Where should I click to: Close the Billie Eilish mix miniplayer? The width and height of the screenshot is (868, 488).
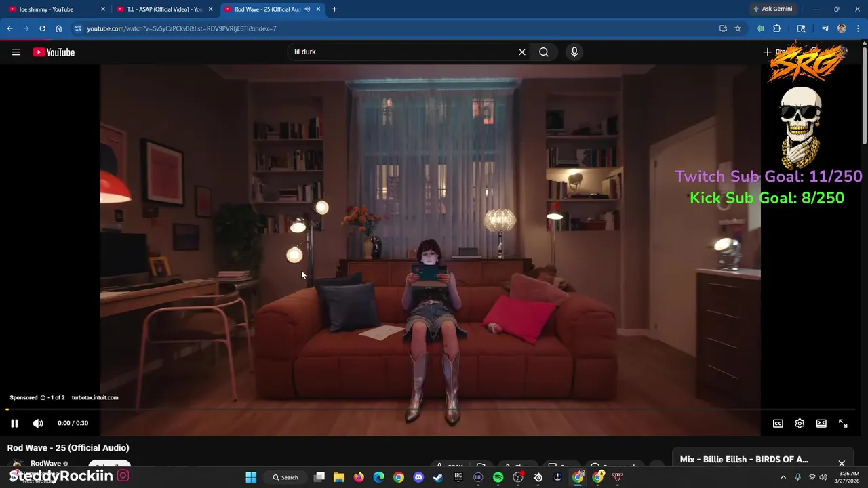click(842, 464)
